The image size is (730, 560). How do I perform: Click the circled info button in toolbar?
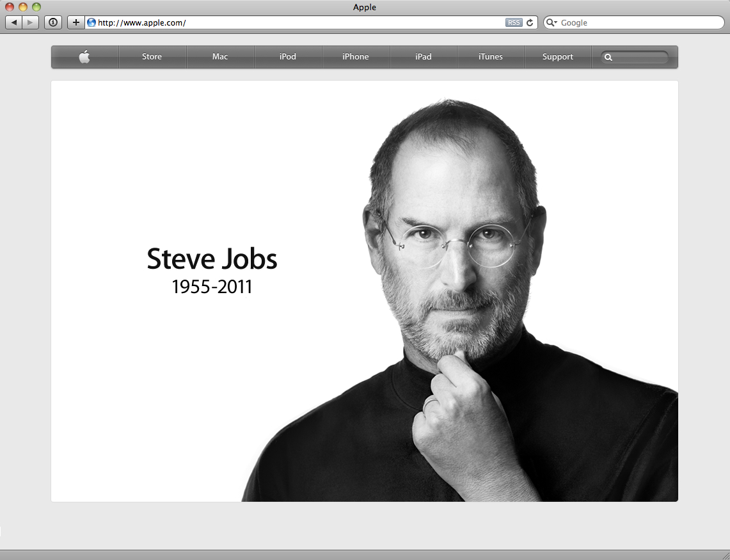coord(53,22)
